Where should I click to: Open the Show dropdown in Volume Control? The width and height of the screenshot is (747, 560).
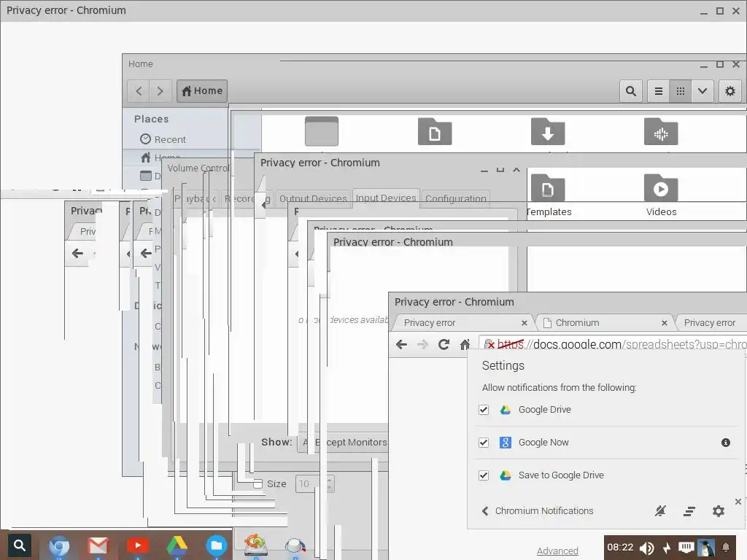(344, 443)
